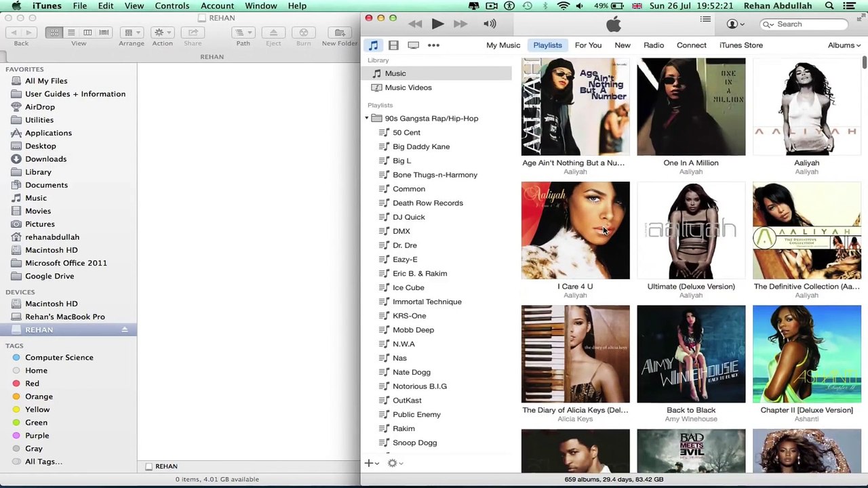The image size is (868, 488).
Task: Open the Account menu in menu bar
Action: click(218, 6)
